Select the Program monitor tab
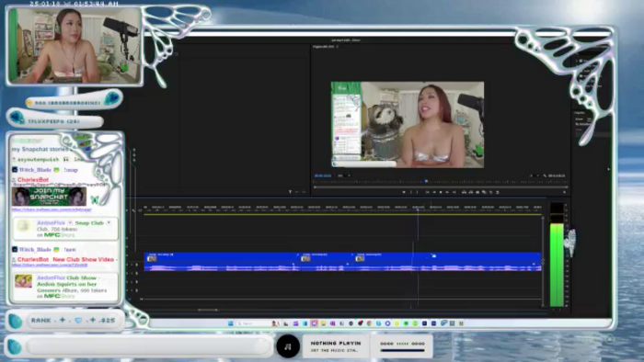 coord(326,47)
